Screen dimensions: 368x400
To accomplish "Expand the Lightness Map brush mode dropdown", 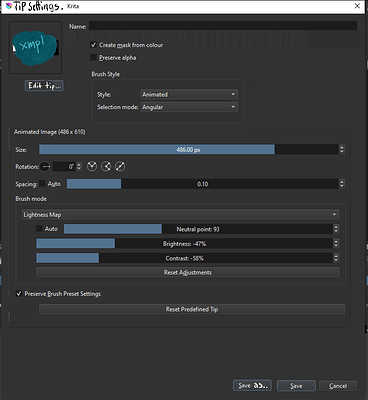I will coord(181,215).
